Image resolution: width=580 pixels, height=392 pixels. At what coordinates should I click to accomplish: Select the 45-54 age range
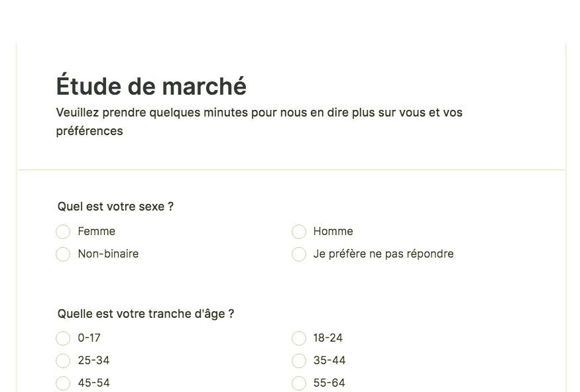pyautogui.click(x=63, y=383)
